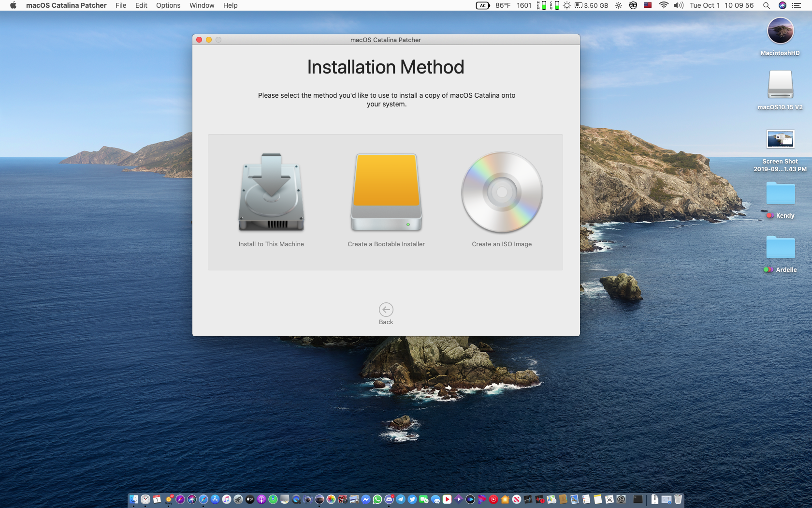
Task: Select the Screen Shot file thumbnail on desktop
Action: click(x=780, y=139)
